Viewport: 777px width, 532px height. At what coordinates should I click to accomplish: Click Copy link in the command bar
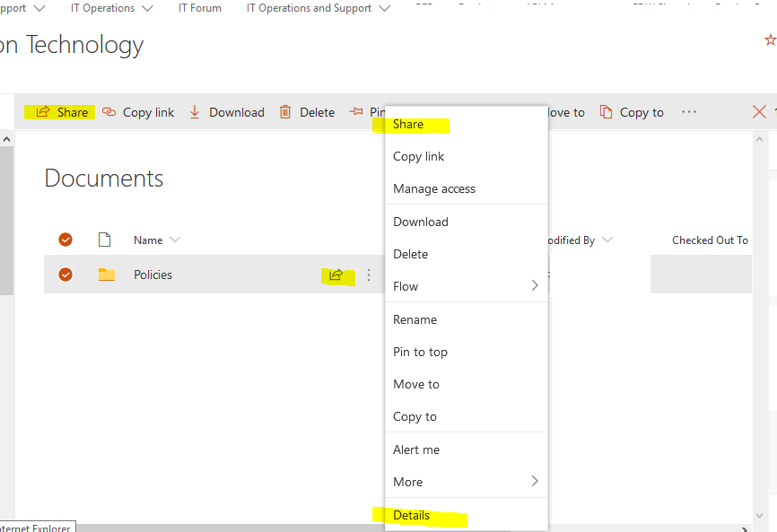click(x=138, y=112)
